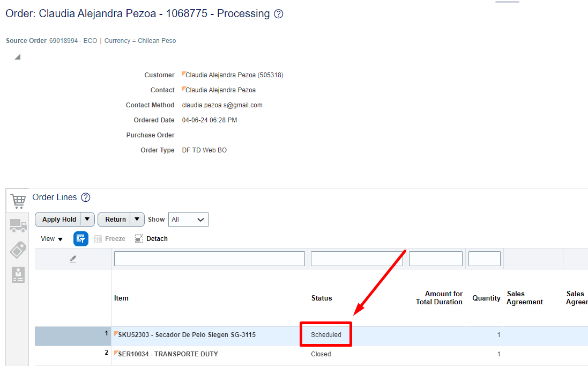Screen dimensions: 588x366
Task: Select the shipping truck icon in sidebar
Action: coord(18,225)
